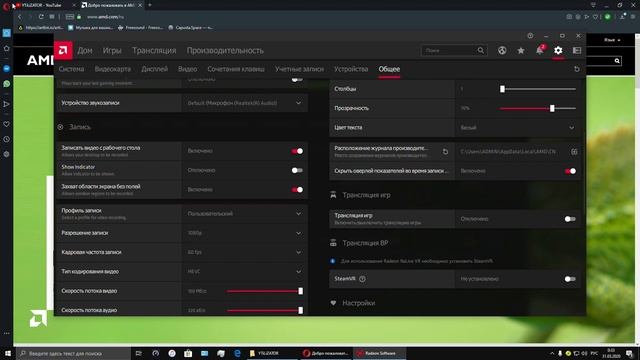The height and width of the screenshot is (360, 640).
Task: Click the search magnifier in Radeon search box
Action: pyautogui.click(x=481, y=51)
